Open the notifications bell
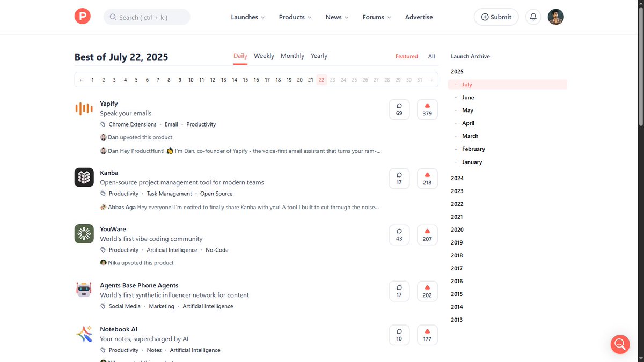 click(x=533, y=17)
